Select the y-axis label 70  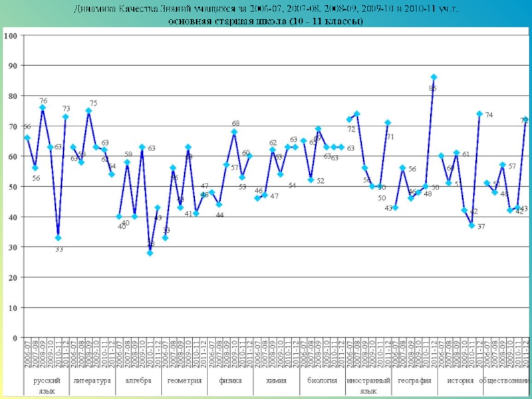coord(13,126)
